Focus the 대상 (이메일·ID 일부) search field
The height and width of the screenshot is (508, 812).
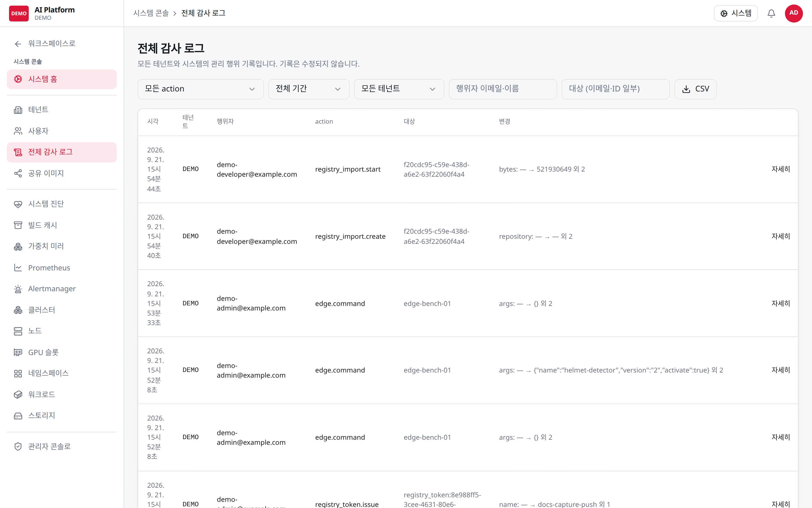pos(615,89)
